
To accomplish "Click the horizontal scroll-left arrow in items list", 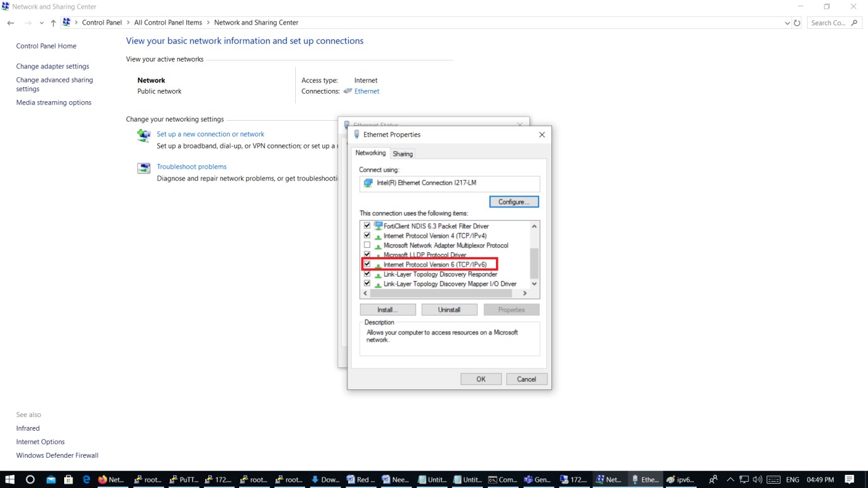I will (366, 294).
